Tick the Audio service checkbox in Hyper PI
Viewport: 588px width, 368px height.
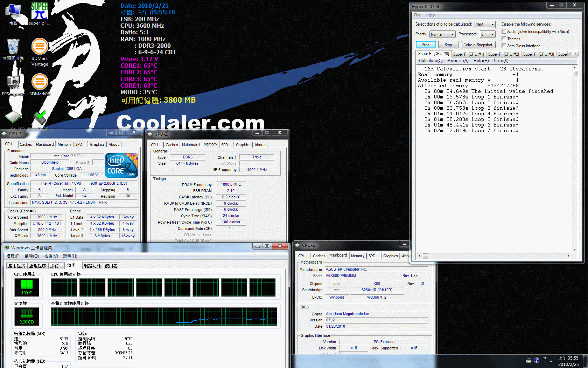tap(504, 32)
